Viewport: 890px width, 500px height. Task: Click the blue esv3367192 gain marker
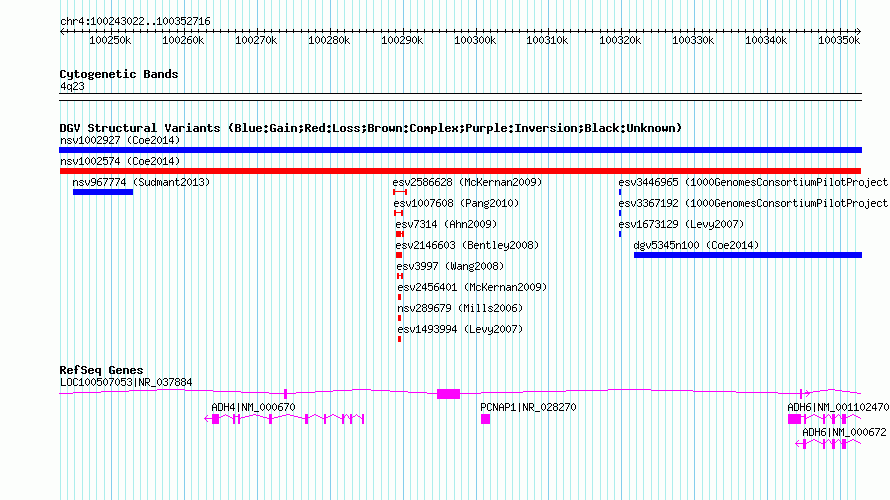click(620, 213)
